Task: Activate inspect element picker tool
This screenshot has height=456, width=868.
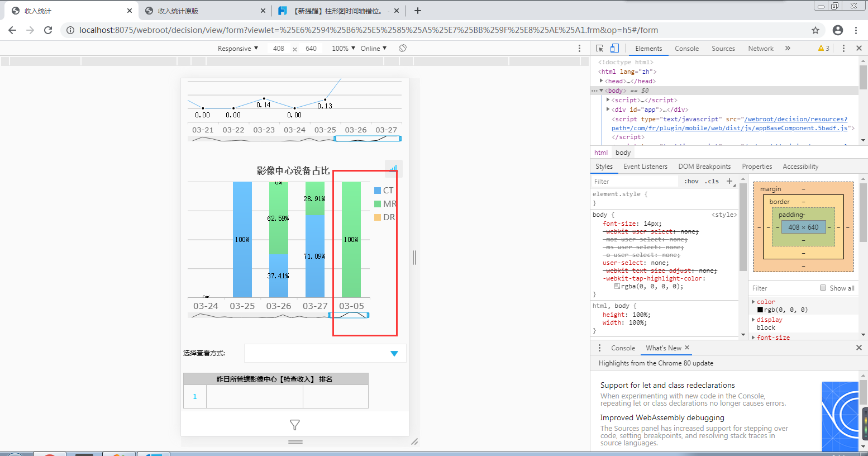Action: [599, 49]
